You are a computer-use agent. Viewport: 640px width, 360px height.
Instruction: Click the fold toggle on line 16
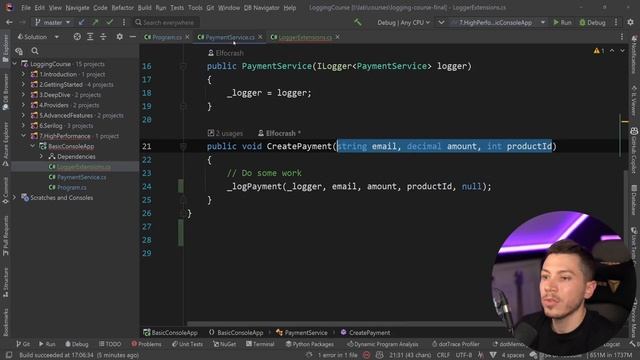pos(183,66)
